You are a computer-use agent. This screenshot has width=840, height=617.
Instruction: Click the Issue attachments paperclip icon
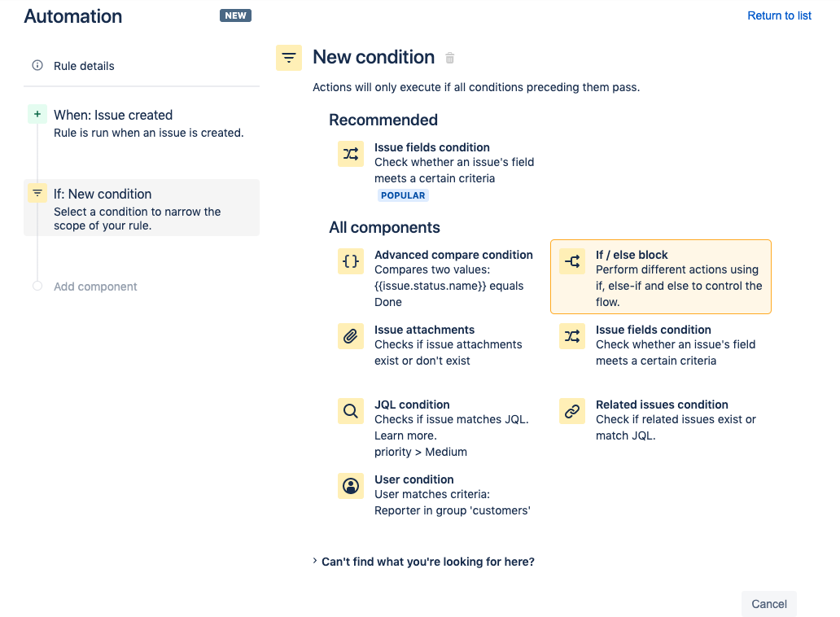(350, 336)
